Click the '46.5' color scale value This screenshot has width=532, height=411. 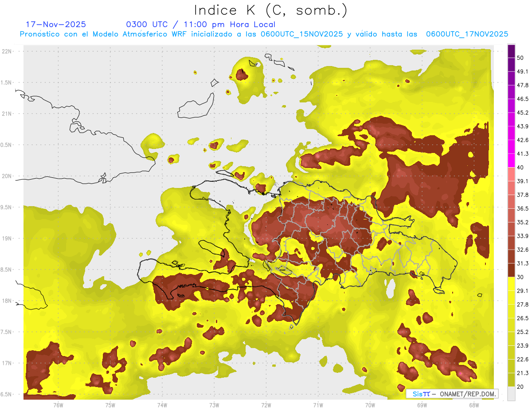point(523,99)
